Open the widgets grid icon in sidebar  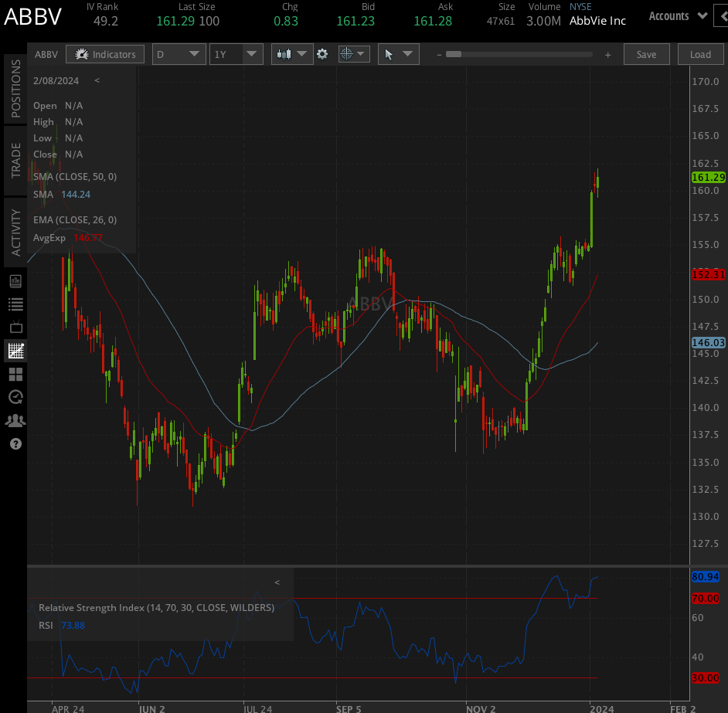coord(15,373)
